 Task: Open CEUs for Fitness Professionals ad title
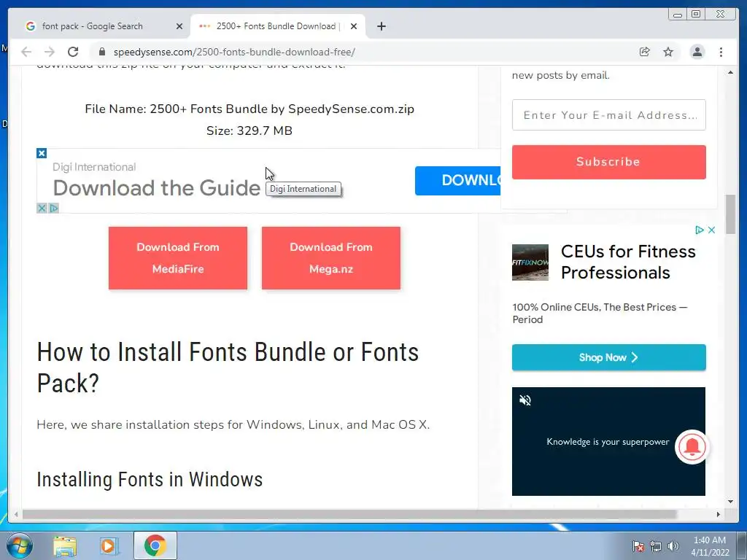pyautogui.click(x=628, y=262)
